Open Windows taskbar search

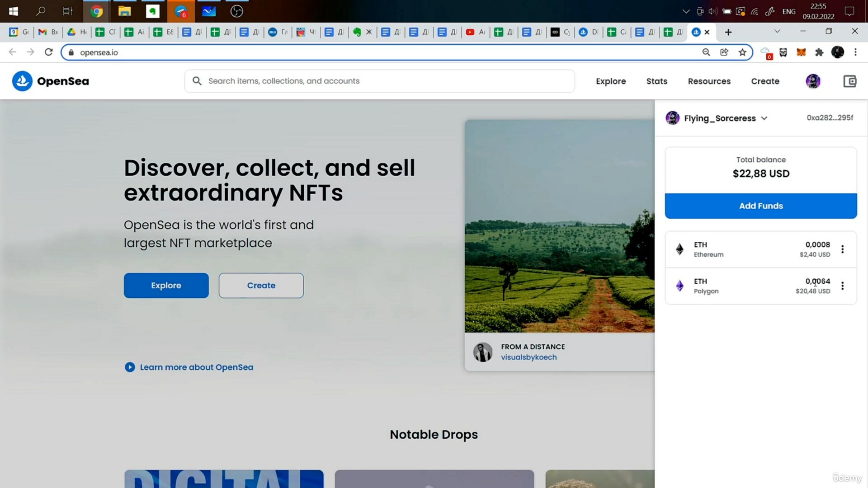(41, 11)
